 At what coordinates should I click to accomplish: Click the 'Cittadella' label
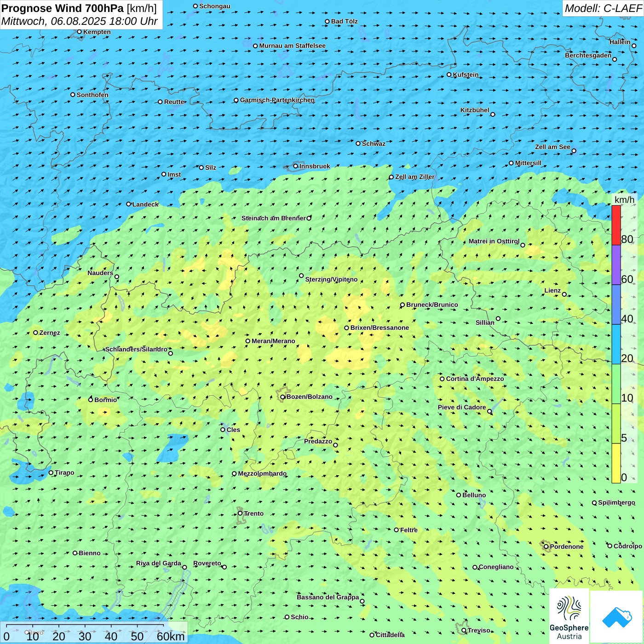tap(390, 635)
